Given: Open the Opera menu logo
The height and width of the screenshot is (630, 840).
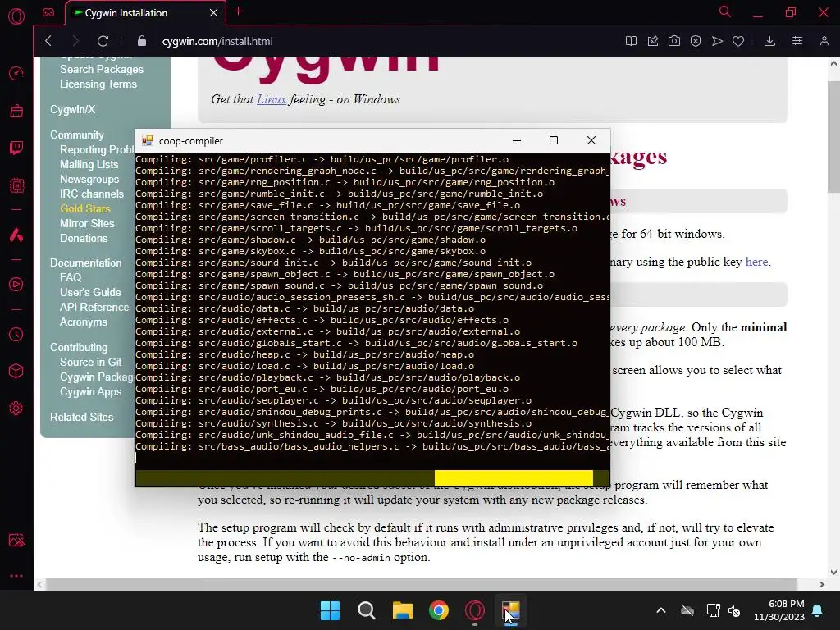Looking at the screenshot, I should tap(16, 16).
